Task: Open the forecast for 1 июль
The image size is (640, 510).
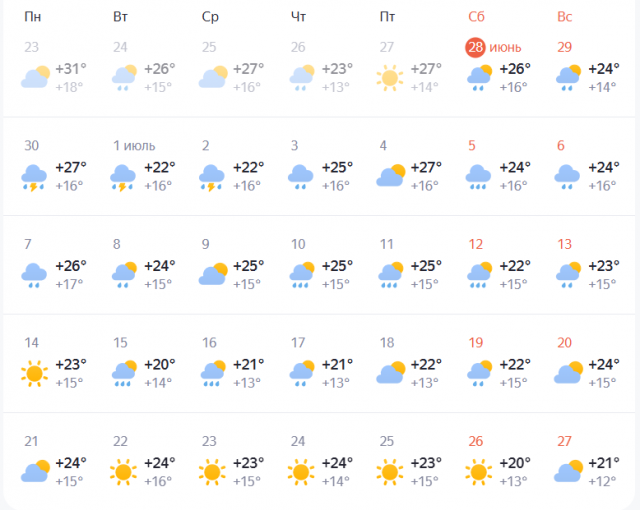Action: point(134,146)
